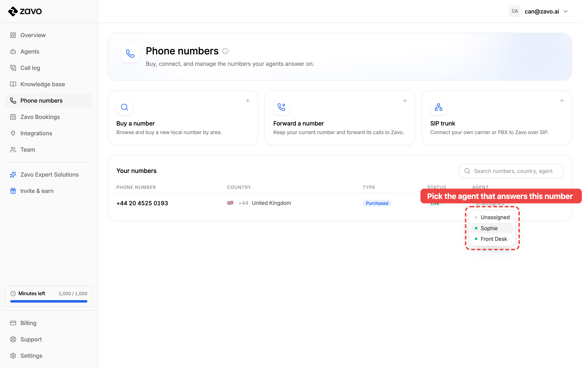Image resolution: width=588 pixels, height=368 pixels.
Task: Click the Team people icon
Action: (13, 149)
